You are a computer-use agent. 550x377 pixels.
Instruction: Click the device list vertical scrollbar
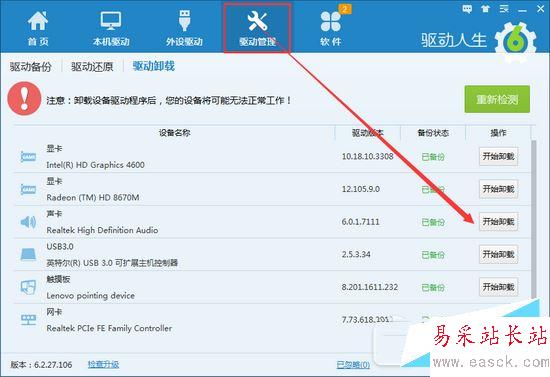(x=534, y=219)
